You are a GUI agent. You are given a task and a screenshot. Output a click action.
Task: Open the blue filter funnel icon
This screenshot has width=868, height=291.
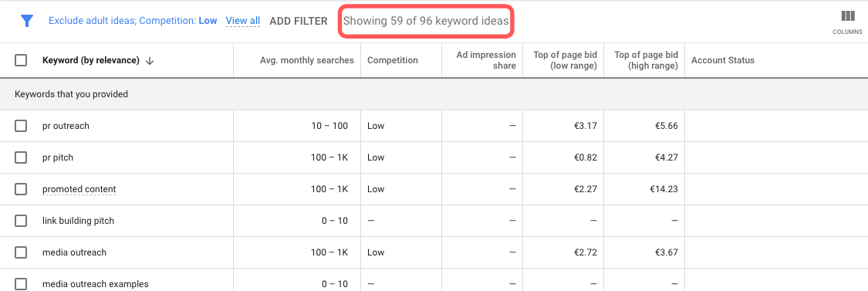[26, 21]
